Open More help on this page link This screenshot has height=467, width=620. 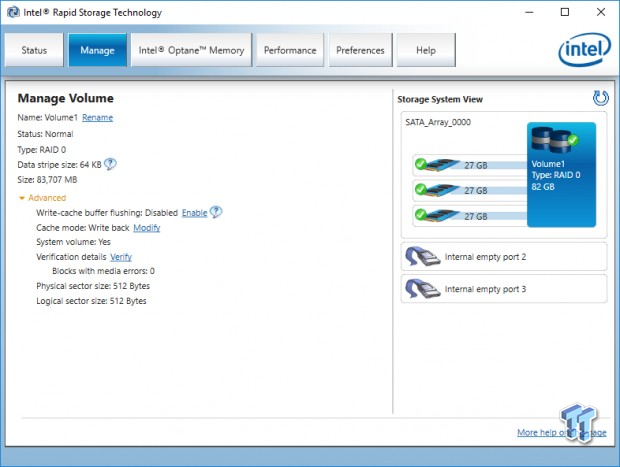coord(561,432)
